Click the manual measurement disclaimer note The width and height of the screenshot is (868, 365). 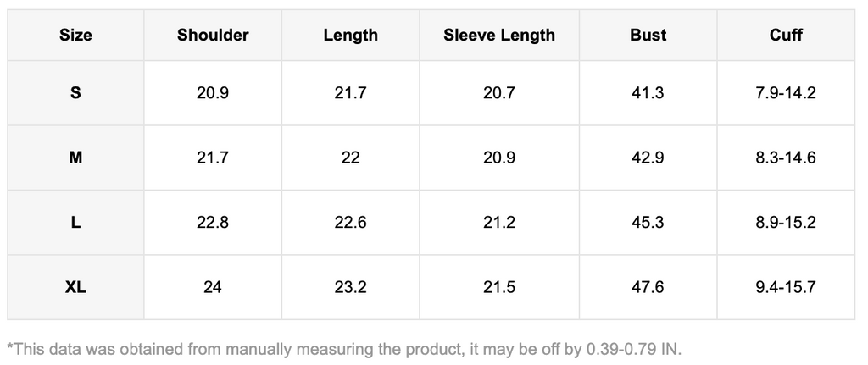pyautogui.click(x=343, y=348)
